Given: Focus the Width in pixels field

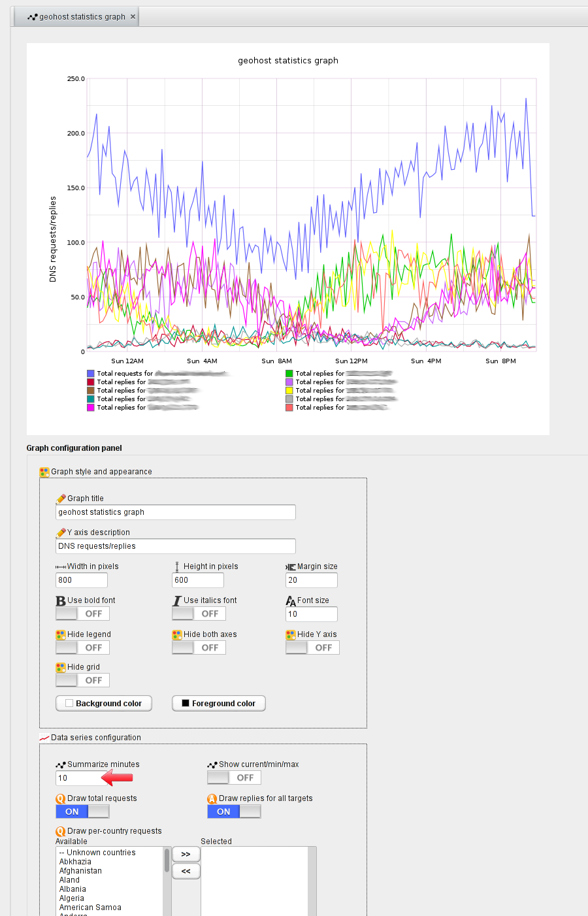Looking at the screenshot, I should coord(82,580).
